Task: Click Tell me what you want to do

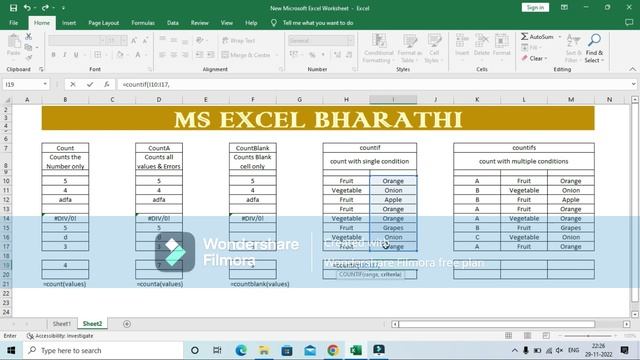Action: click(318, 23)
